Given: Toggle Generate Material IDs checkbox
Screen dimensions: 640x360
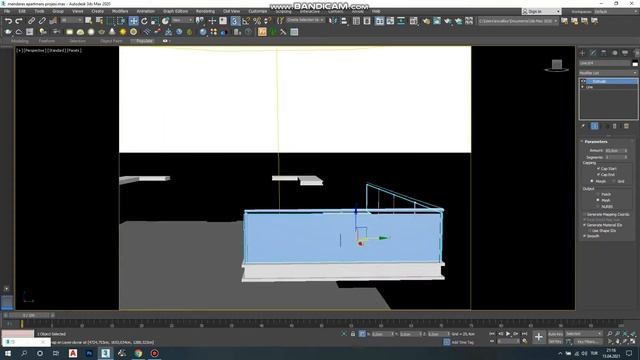Looking at the screenshot, I should [584, 225].
